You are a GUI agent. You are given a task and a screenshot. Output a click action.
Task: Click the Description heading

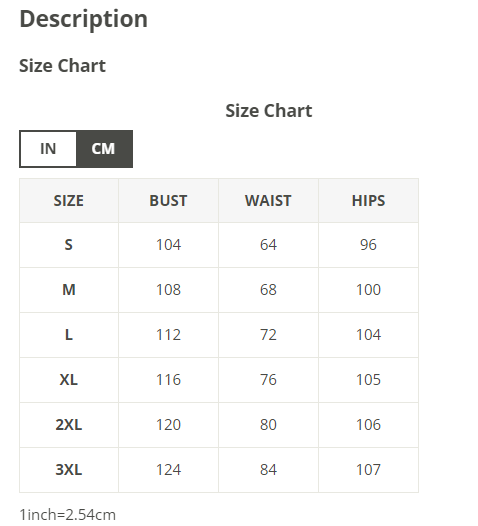click(x=84, y=19)
